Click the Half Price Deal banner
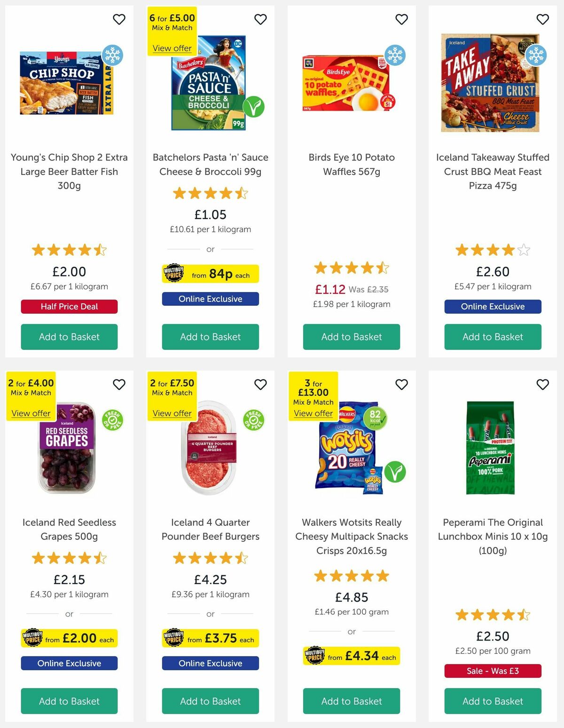The image size is (564, 728). tap(69, 307)
